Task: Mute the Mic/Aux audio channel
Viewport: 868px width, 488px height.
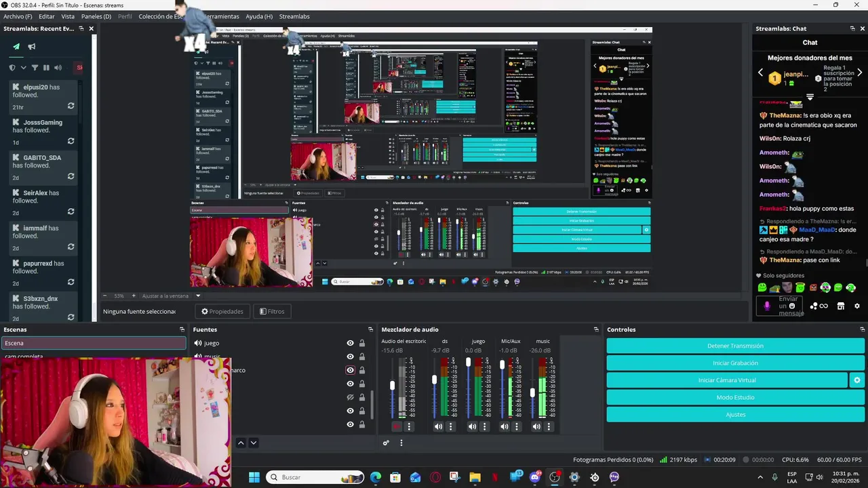Action: 504,426
